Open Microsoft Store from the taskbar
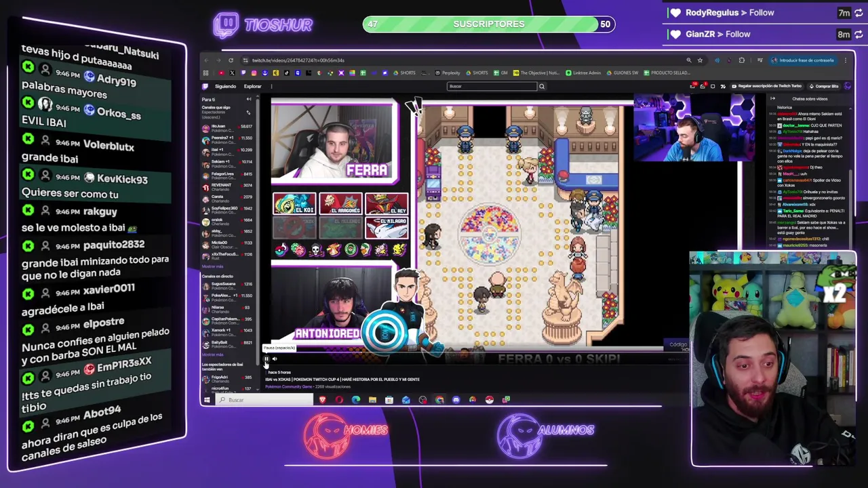The image size is (868, 488). tap(389, 400)
